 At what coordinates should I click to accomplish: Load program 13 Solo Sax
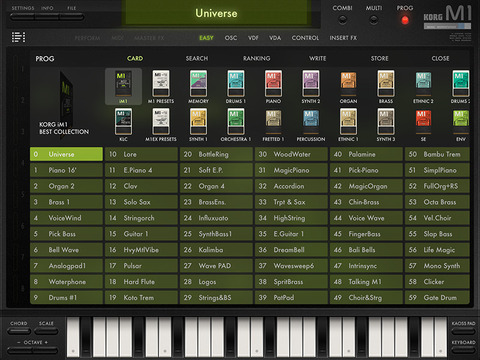tap(141, 202)
